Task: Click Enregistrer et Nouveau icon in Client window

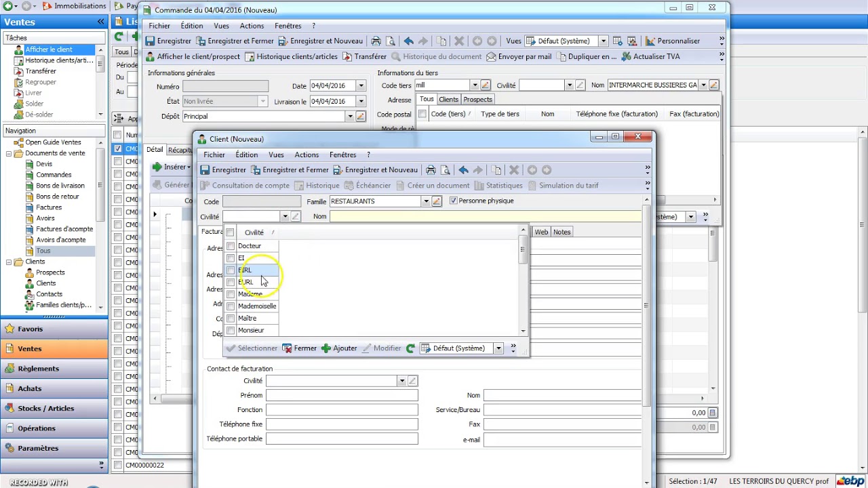Action: [x=337, y=170]
